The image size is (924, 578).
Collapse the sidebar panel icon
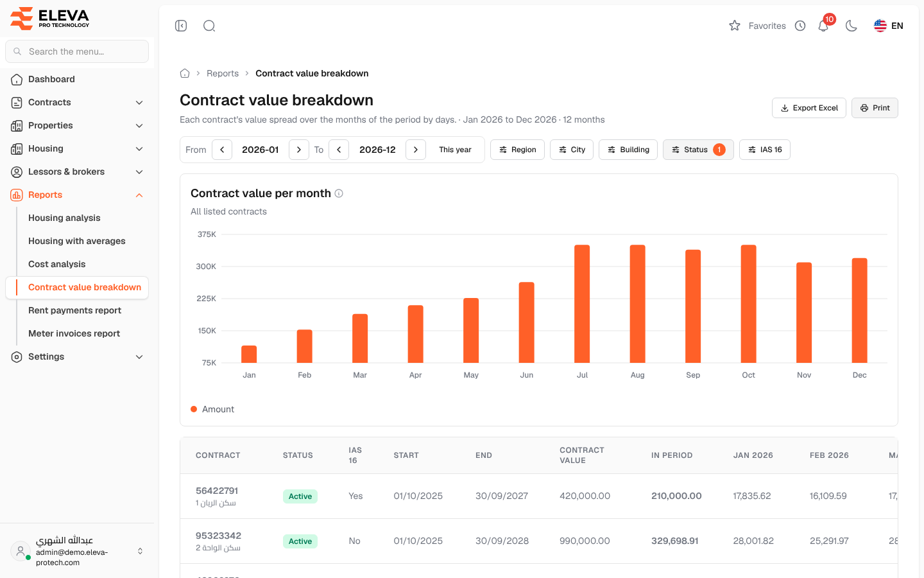181,26
